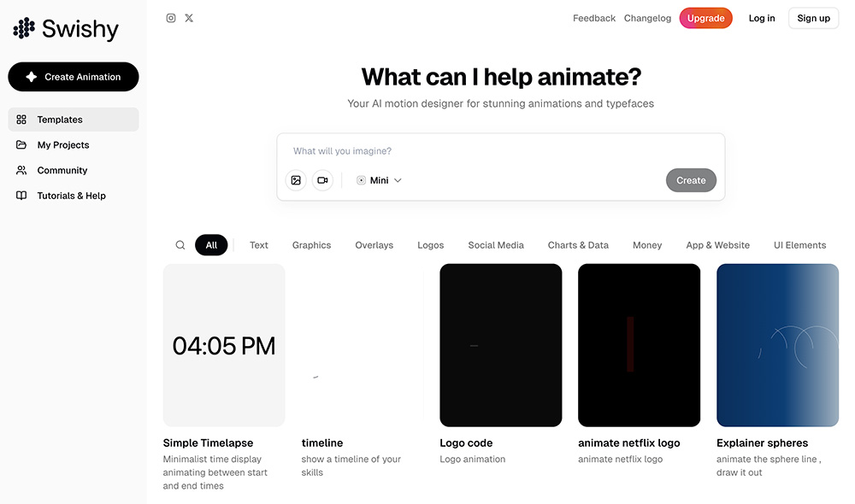Click the Upgrade button
The image size is (855, 504).
pyautogui.click(x=705, y=18)
